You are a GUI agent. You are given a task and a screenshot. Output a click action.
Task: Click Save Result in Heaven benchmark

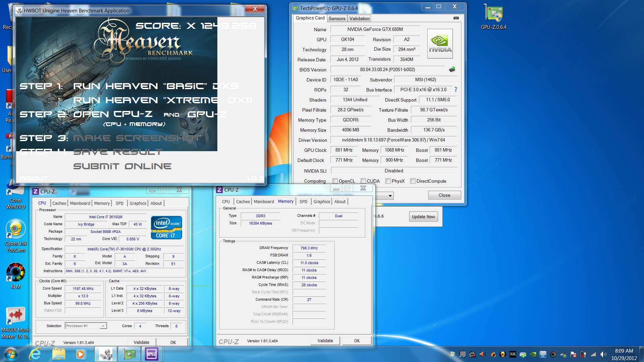[x=118, y=152]
